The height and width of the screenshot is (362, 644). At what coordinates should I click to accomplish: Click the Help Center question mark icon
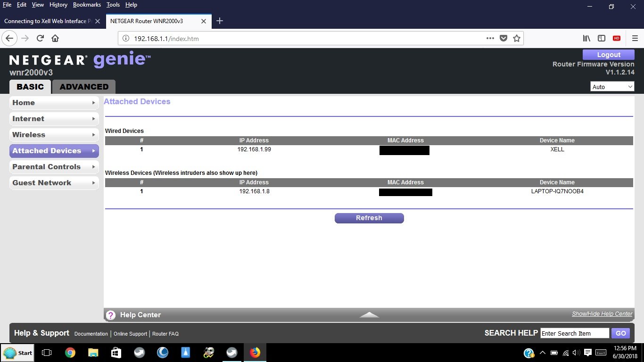pyautogui.click(x=111, y=315)
